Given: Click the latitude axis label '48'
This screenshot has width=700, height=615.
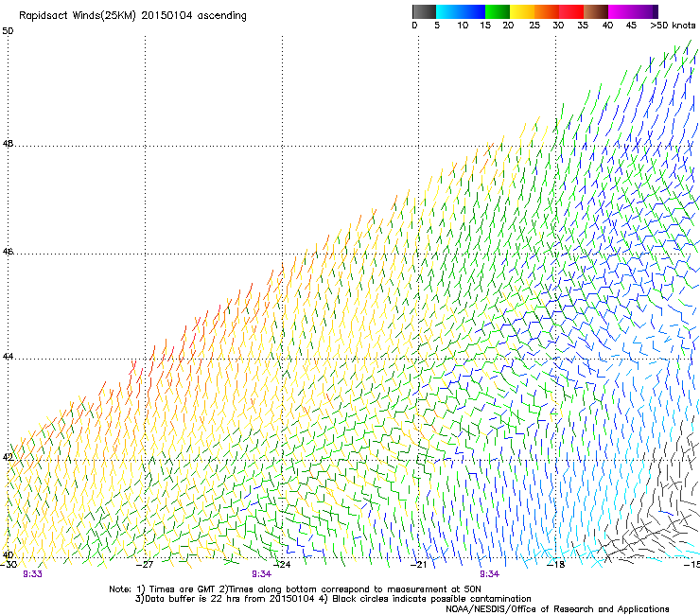Looking at the screenshot, I should click(x=8, y=144).
